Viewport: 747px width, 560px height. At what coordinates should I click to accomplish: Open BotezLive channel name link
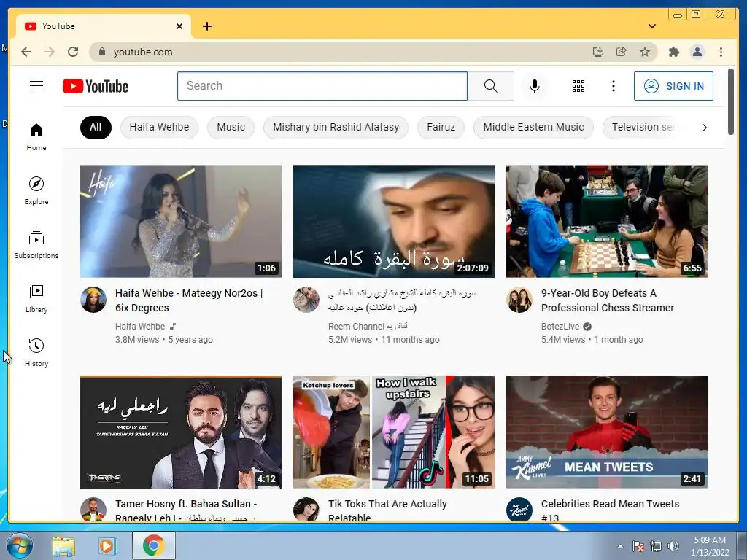coord(560,326)
